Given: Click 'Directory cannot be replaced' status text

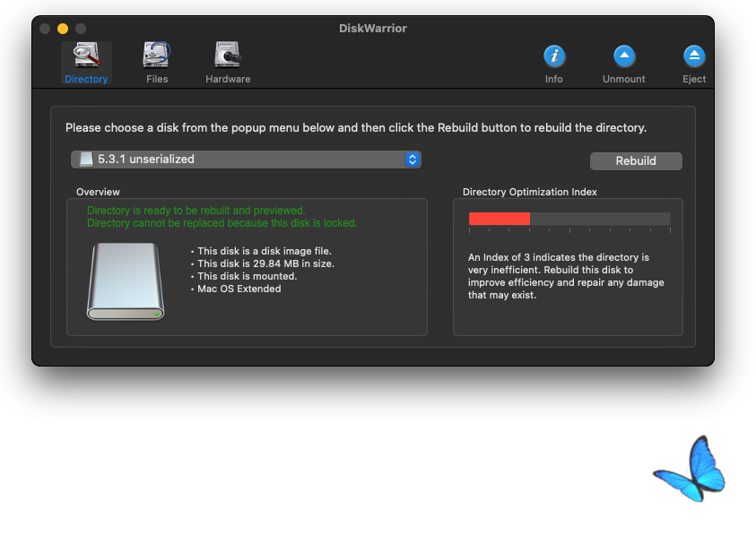Looking at the screenshot, I should click(222, 223).
